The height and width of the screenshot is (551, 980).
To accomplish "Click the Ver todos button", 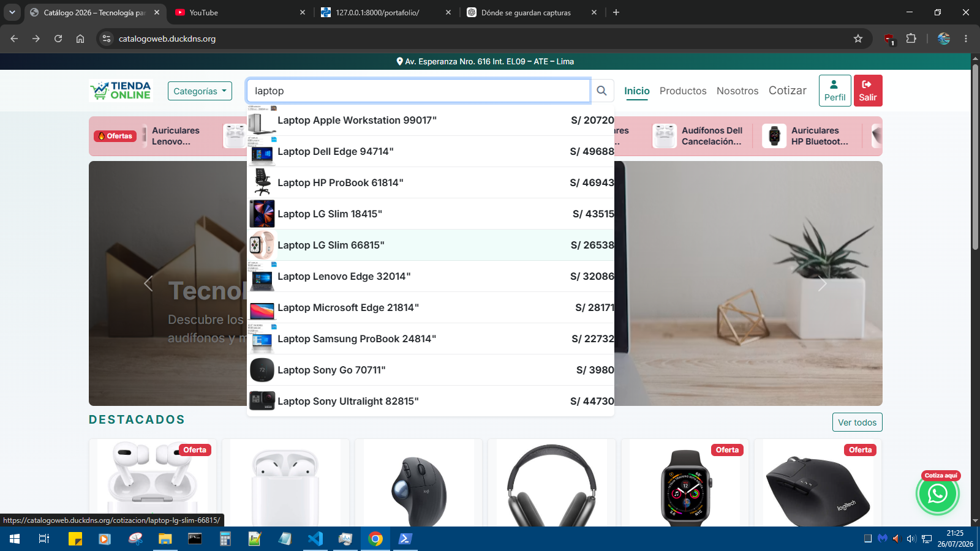I will (857, 422).
